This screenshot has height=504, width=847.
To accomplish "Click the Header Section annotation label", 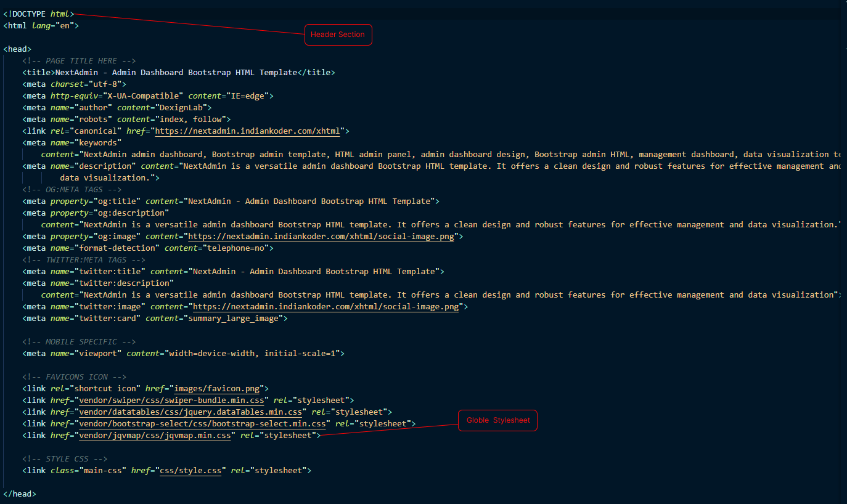I will [x=338, y=35].
